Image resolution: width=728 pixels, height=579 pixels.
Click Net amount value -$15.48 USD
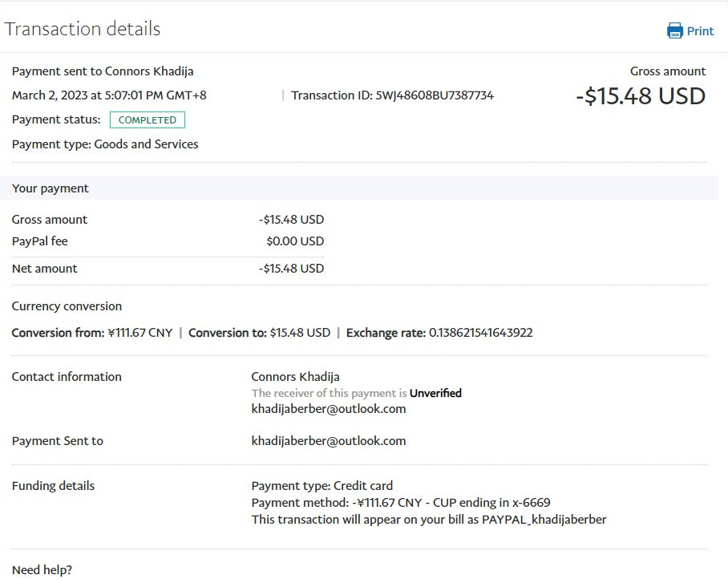pyautogui.click(x=292, y=269)
